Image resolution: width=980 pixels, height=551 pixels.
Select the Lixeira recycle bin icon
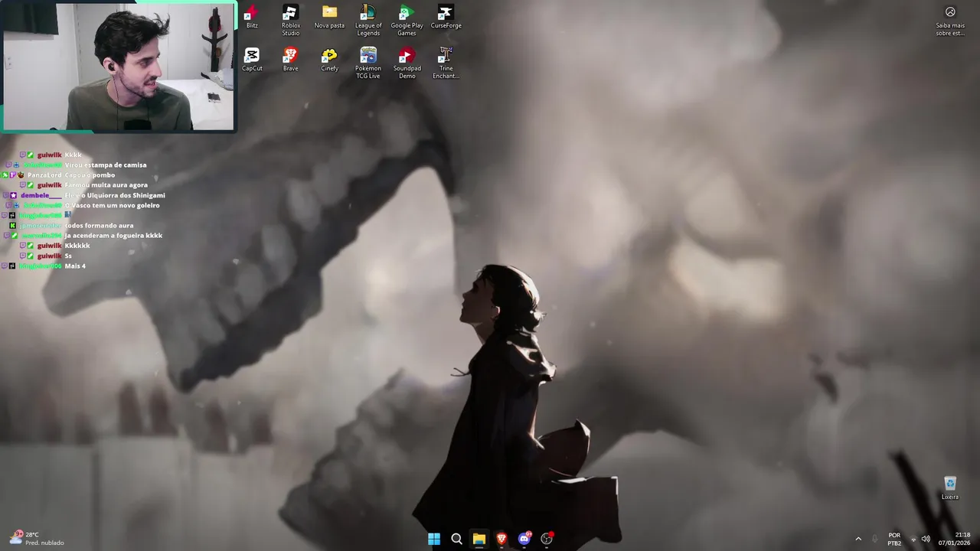click(x=950, y=488)
